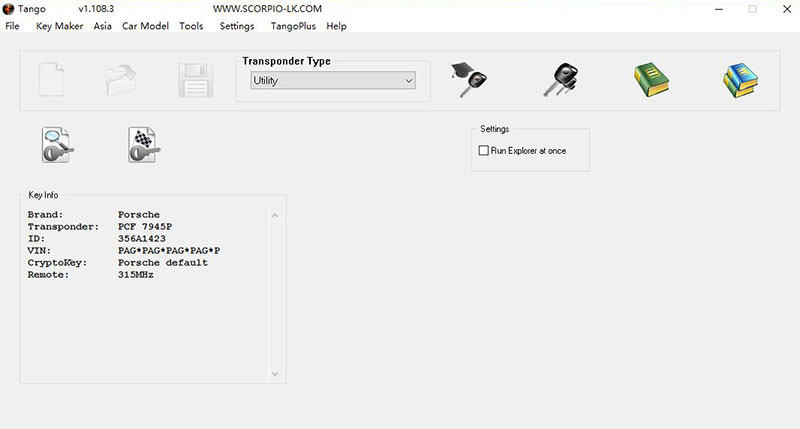Click the double car keys icon
800x429 pixels.
(561, 79)
